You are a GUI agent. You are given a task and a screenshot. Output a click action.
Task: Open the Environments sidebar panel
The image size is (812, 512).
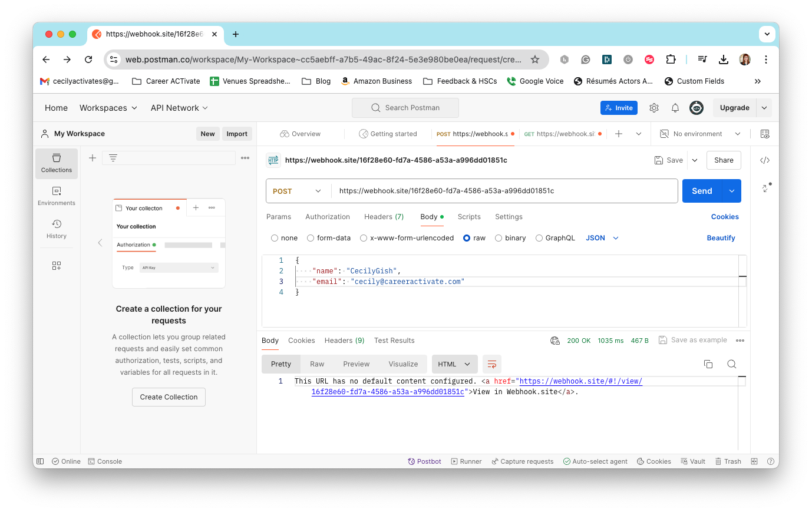(x=57, y=196)
